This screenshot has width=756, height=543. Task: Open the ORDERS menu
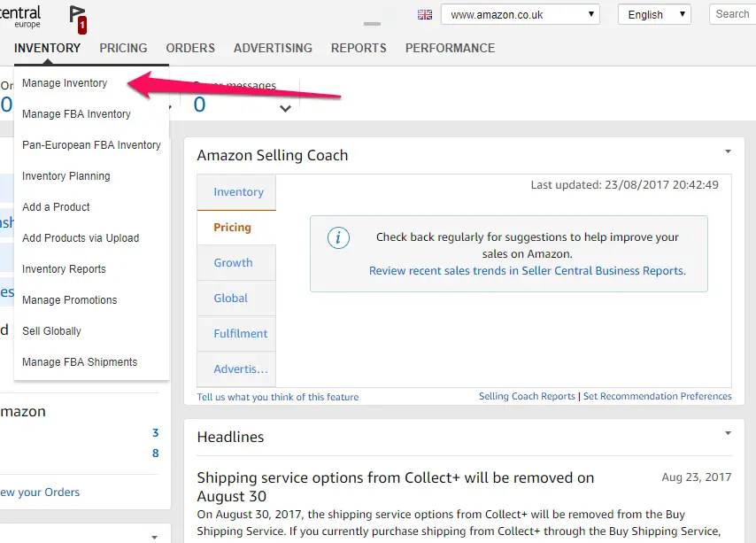(x=190, y=48)
